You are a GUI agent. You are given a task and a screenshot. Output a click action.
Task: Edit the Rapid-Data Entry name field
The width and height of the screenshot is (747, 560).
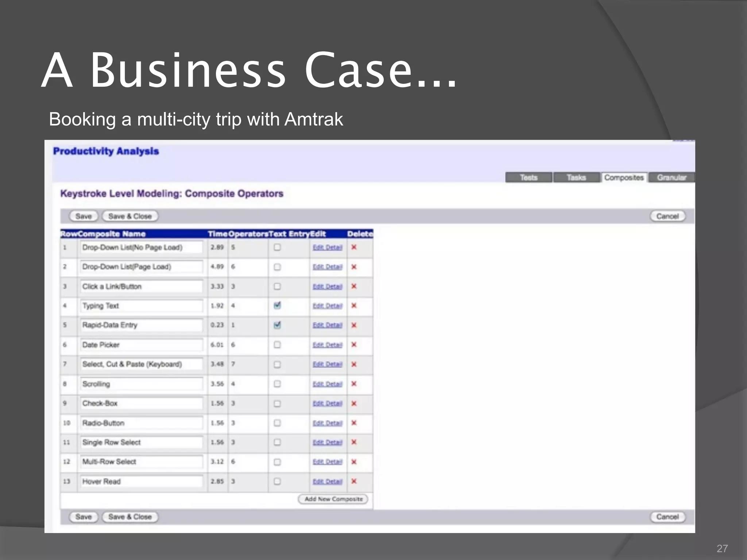point(142,325)
